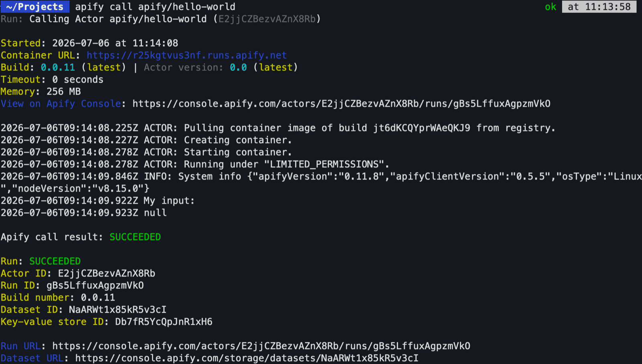This screenshot has width=642, height=364.
Task: Click the Dataset ID value NaARWt1x85kR5v3cI
Action: click(118, 309)
